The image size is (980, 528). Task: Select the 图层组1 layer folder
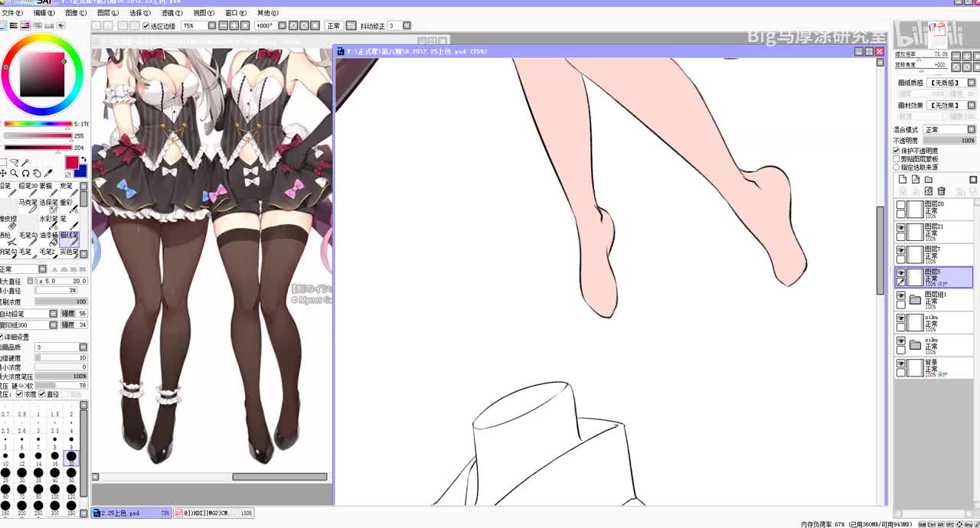(x=934, y=300)
